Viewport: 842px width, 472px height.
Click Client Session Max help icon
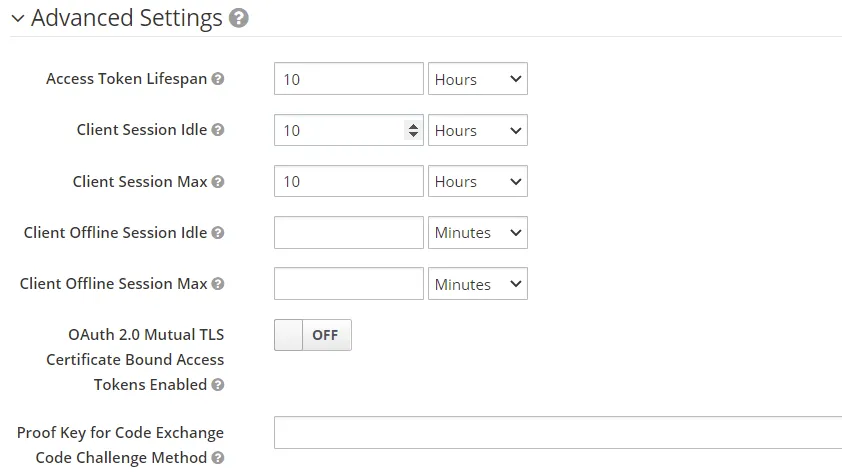point(218,182)
